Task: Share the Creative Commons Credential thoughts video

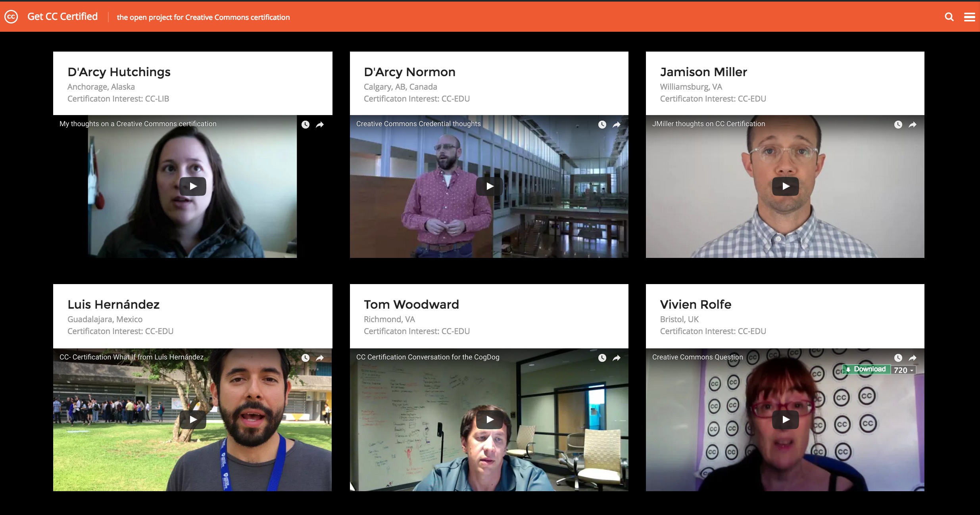Action: coord(617,125)
